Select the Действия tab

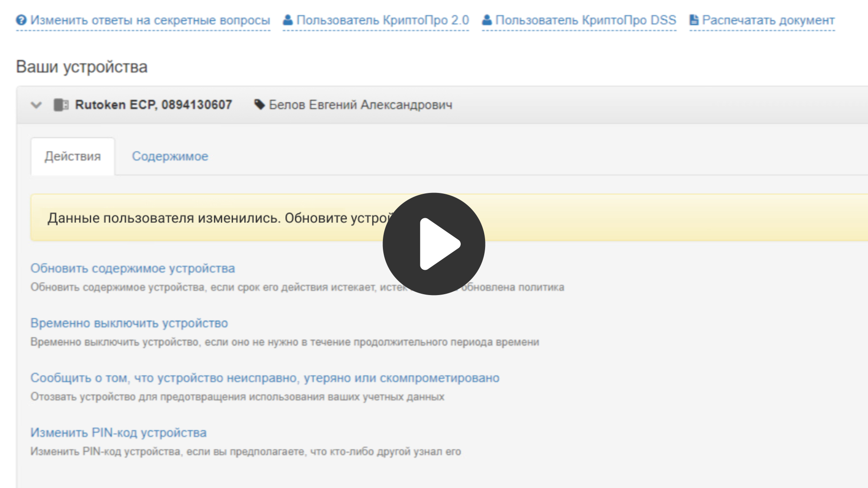pos(73,156)
